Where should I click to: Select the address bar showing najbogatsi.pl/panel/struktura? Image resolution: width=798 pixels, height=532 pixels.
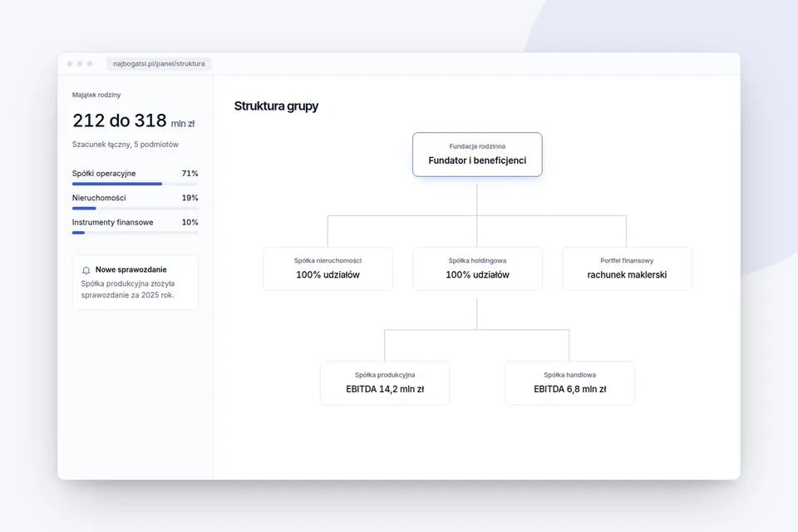(x=159, y=64)
